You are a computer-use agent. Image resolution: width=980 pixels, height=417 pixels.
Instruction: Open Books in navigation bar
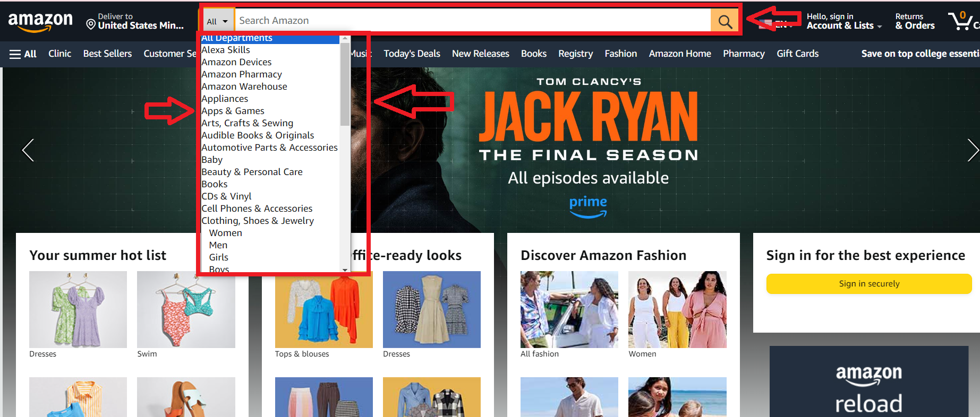point(534,54)
